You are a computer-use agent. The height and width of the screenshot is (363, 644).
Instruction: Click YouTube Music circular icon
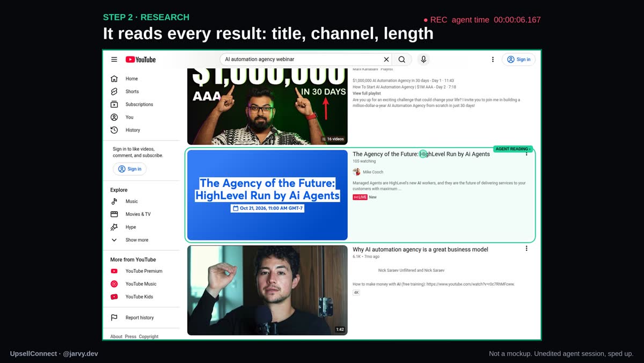tap(114, 284)
